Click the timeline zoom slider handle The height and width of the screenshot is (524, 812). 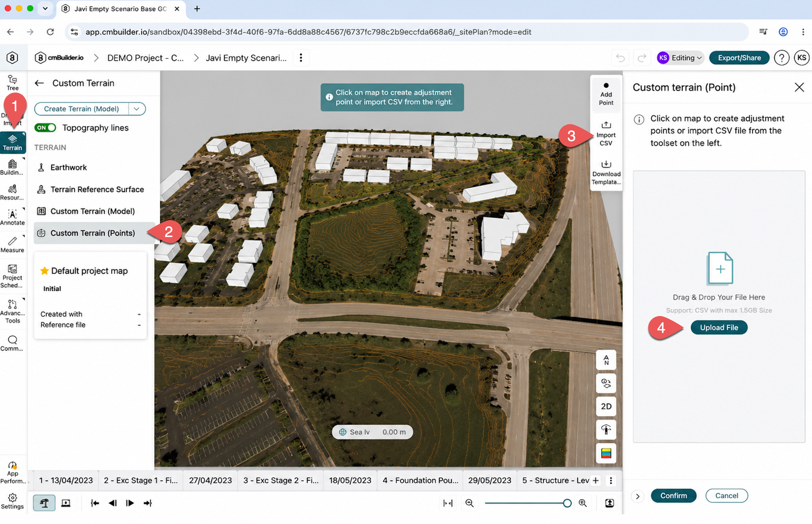[567, 503]
